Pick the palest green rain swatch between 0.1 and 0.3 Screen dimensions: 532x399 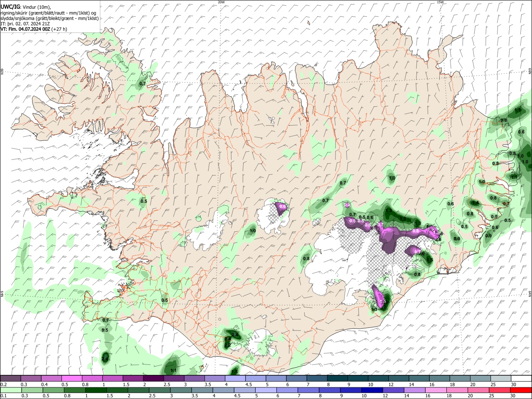tap(10, 390)
